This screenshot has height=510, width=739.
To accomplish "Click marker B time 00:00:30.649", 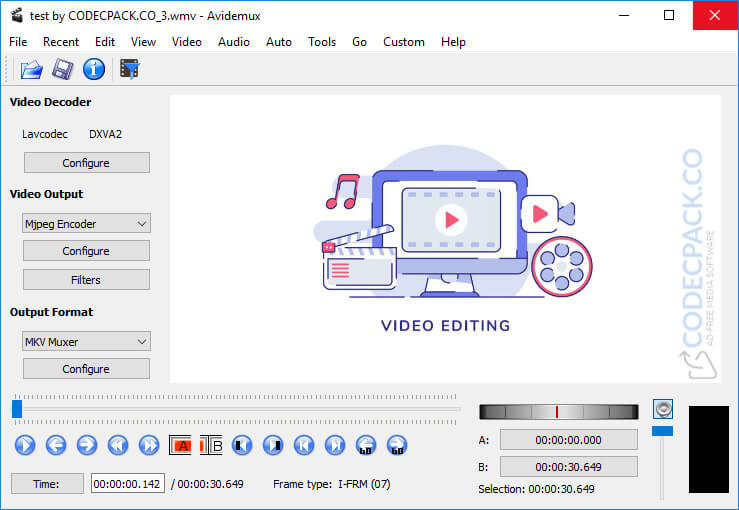I will point(568,467).
